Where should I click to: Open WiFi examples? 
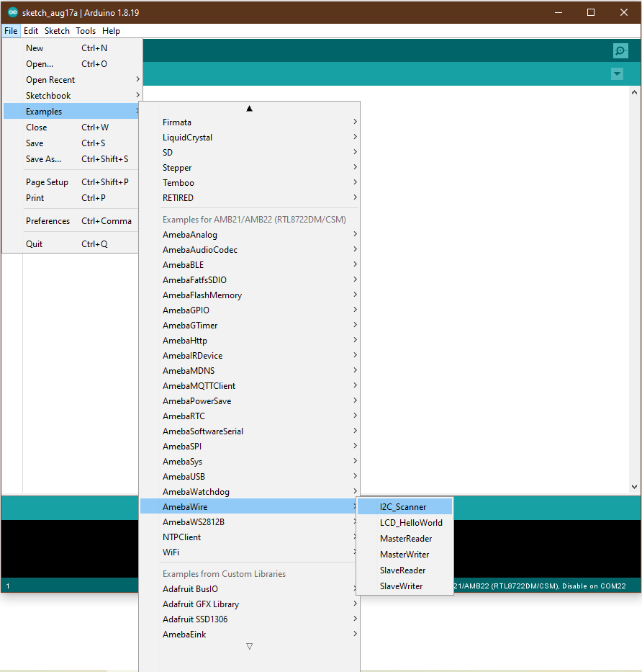coord(250,552)
